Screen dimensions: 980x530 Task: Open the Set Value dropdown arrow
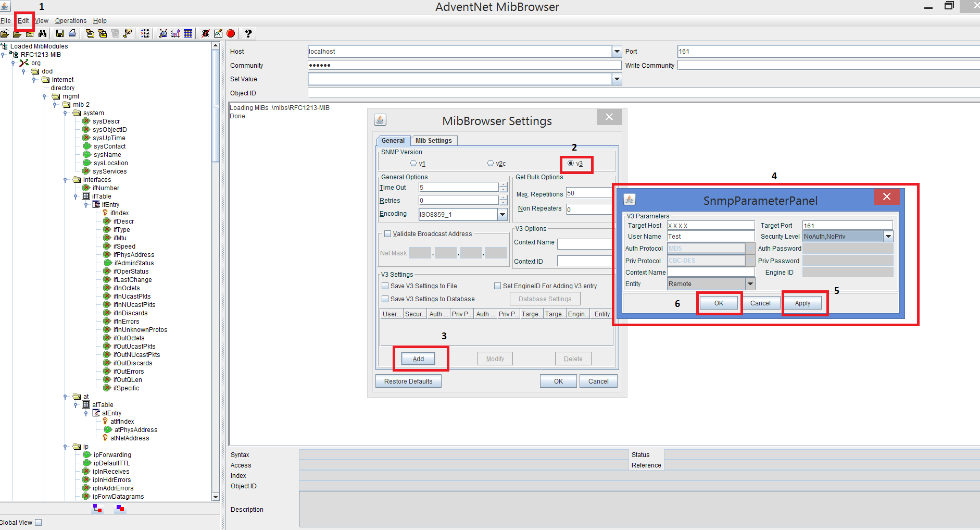pos(617,79)
